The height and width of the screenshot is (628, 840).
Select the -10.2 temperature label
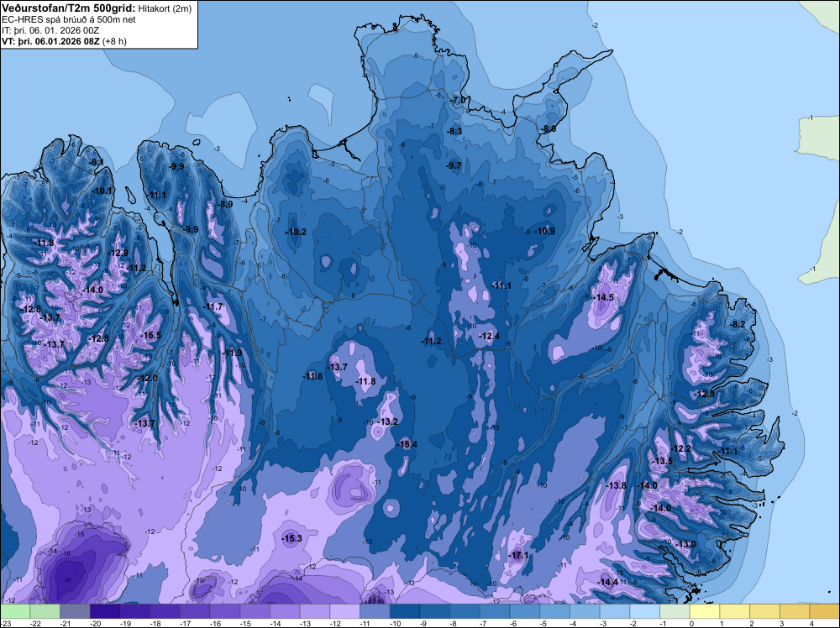[297, 232]
